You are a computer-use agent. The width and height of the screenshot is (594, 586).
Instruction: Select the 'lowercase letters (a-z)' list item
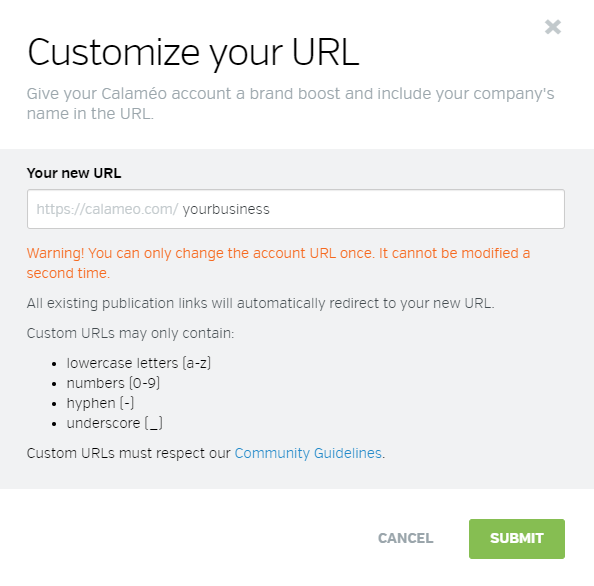pyautogui.click(x=139, y=363)
